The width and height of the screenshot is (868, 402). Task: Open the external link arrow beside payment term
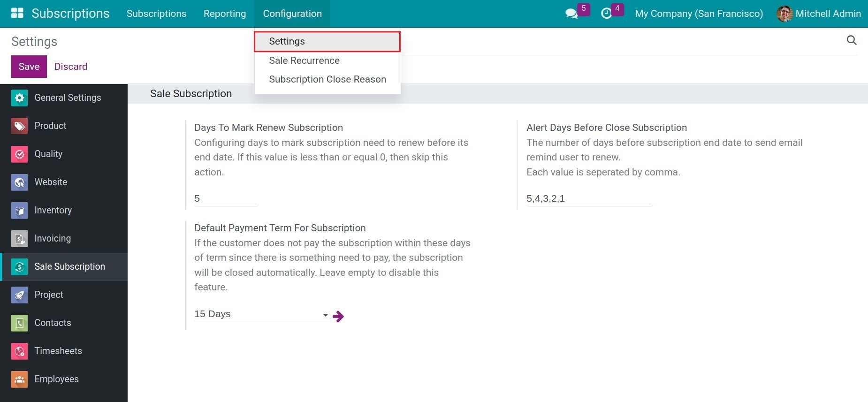pos(338,317)
